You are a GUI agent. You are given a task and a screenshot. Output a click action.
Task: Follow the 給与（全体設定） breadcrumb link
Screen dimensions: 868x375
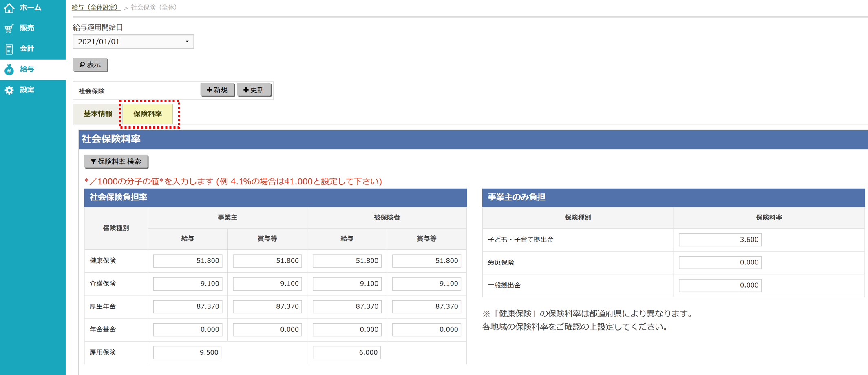(x=95, y=7)
